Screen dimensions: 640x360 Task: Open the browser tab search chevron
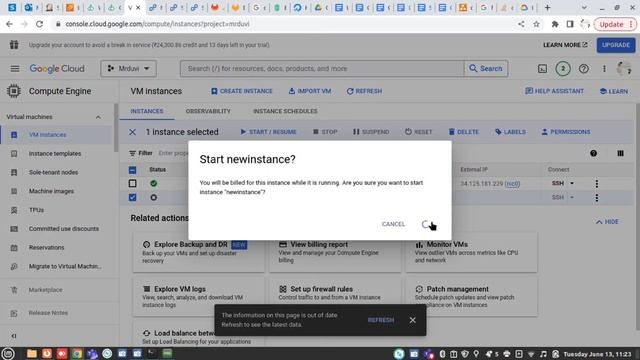click(584, 8)
